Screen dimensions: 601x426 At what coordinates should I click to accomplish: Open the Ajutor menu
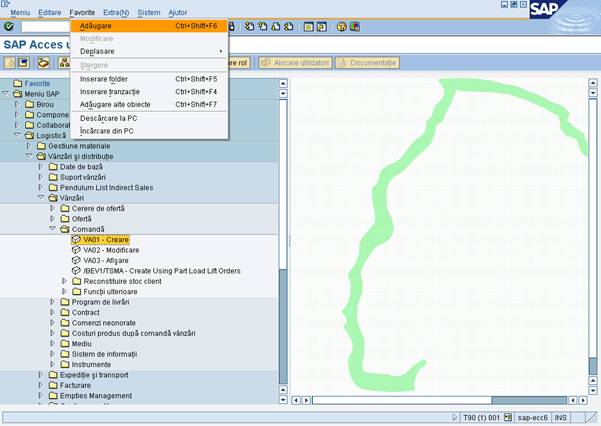[177, 13]
